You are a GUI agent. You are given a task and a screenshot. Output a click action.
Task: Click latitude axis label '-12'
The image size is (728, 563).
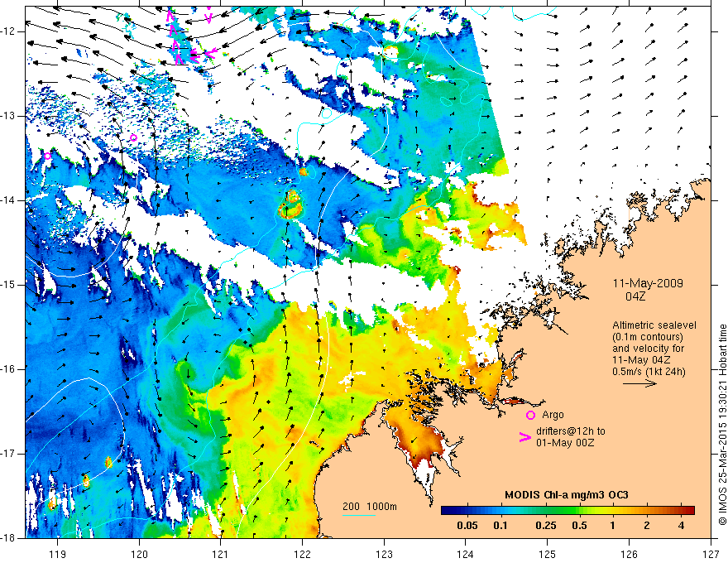10,31
